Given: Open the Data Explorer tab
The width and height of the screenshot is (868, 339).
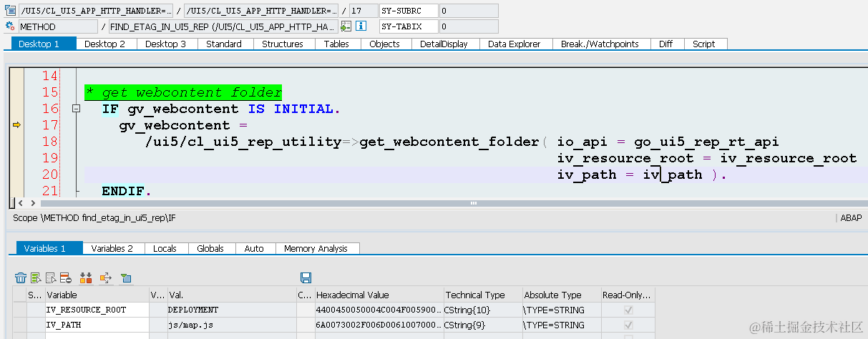Looking at the screenshot, I should pyautogui.click(x=515, y=44).
